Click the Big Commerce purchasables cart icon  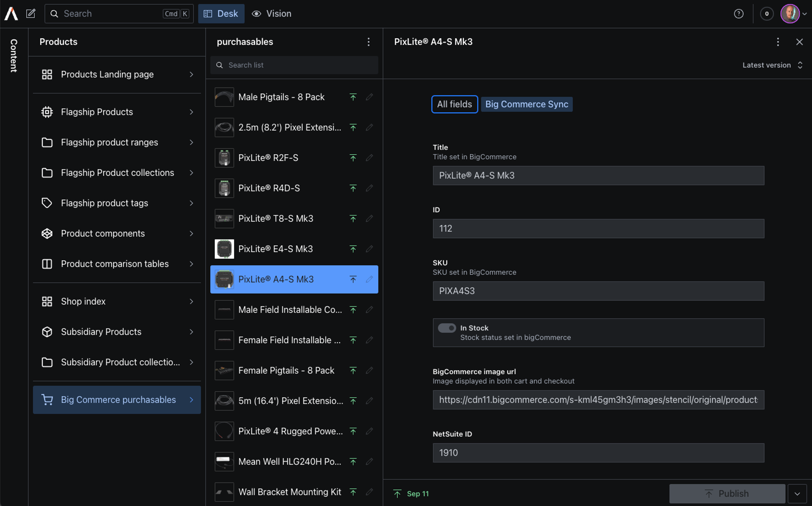47,400
